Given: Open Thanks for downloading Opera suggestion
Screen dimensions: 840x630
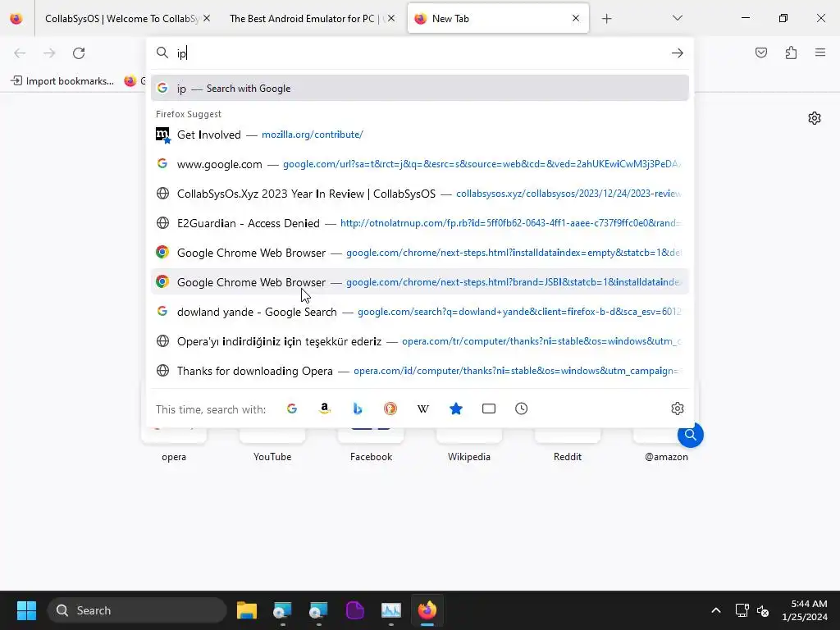Looking at the screenshot, I should click(x=419, y=371).
